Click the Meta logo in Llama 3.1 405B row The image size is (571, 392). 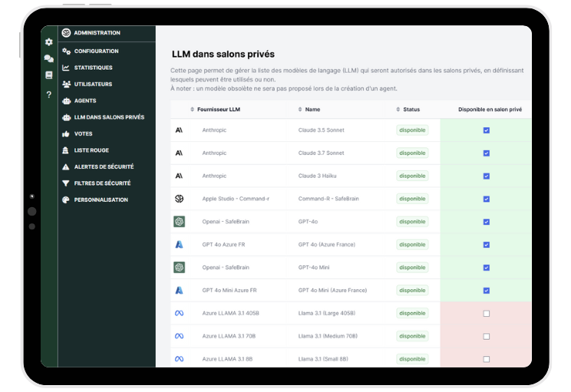[179, 313]
